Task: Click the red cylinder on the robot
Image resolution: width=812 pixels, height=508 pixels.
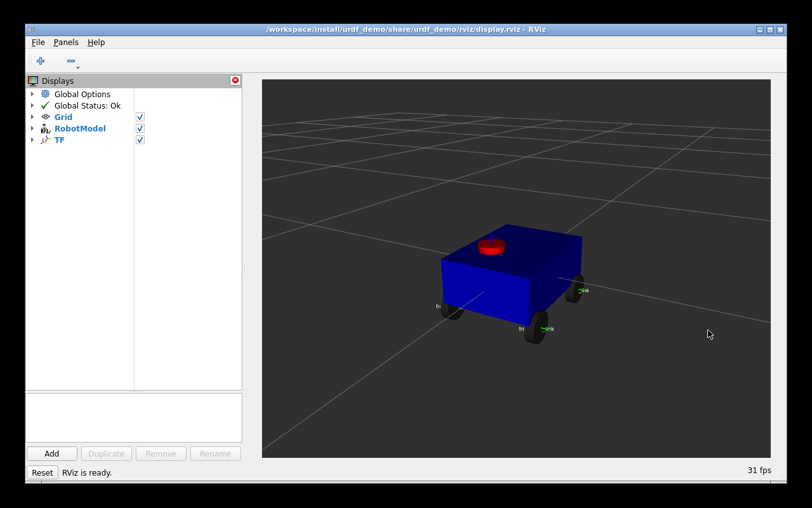Action: (x=492, y=246)
